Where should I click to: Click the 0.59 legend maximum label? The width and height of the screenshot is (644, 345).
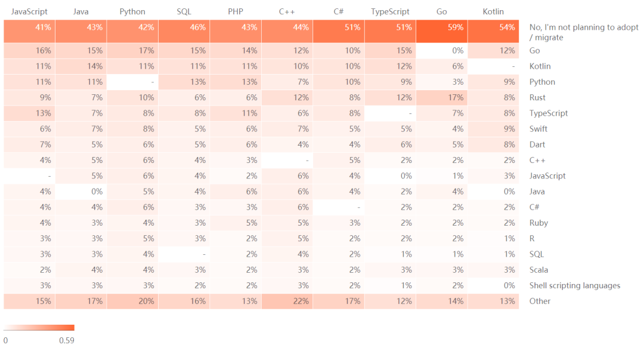tap(67, 340)
